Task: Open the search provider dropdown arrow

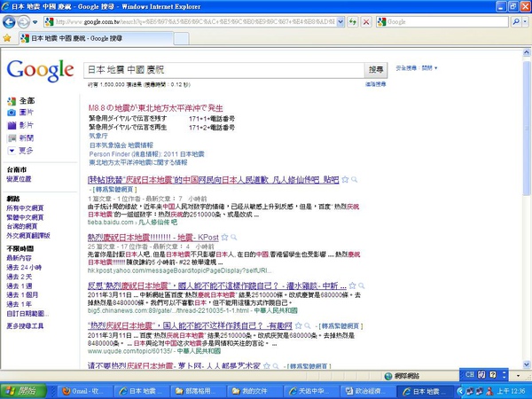Action: click(525, 22)
